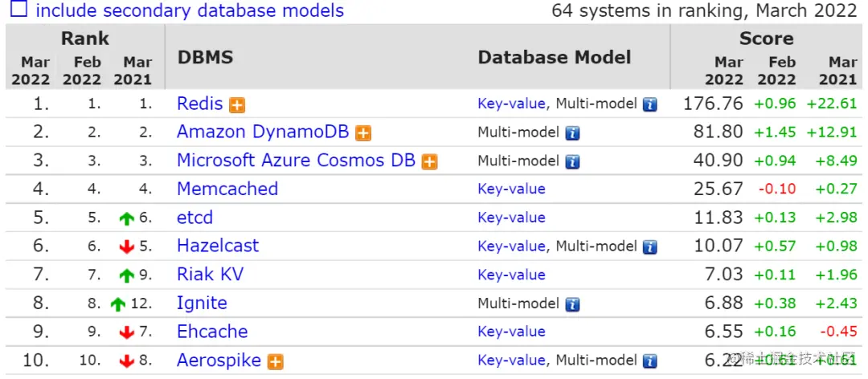The height and width of the screenshot is (379, 868).
Task: Click Key-value model link in Riak KV row
Action: pos(511,275)
